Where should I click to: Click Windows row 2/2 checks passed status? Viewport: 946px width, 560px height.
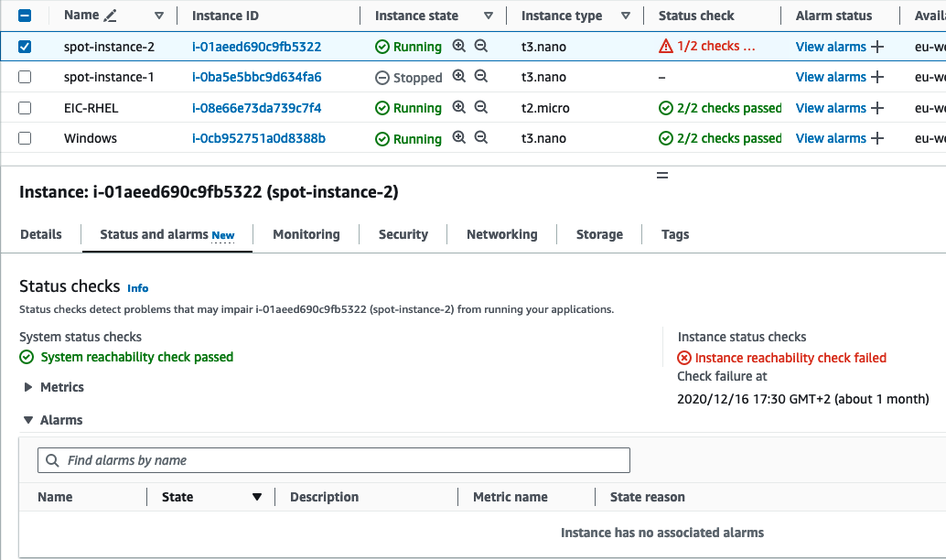point(729,138)
